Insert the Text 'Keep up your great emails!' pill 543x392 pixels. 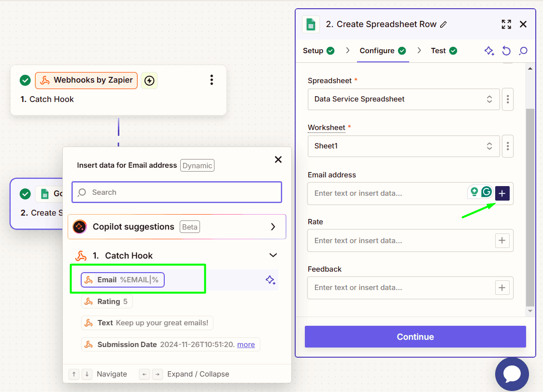coord(147,323)
